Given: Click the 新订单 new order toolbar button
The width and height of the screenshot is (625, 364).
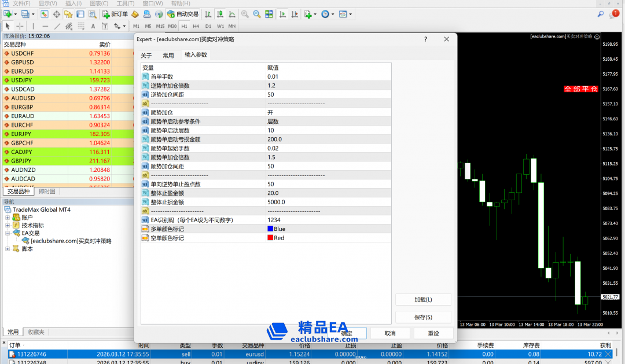Looking at the screenshot, I should pyautogui.click(x=116, y=14).
